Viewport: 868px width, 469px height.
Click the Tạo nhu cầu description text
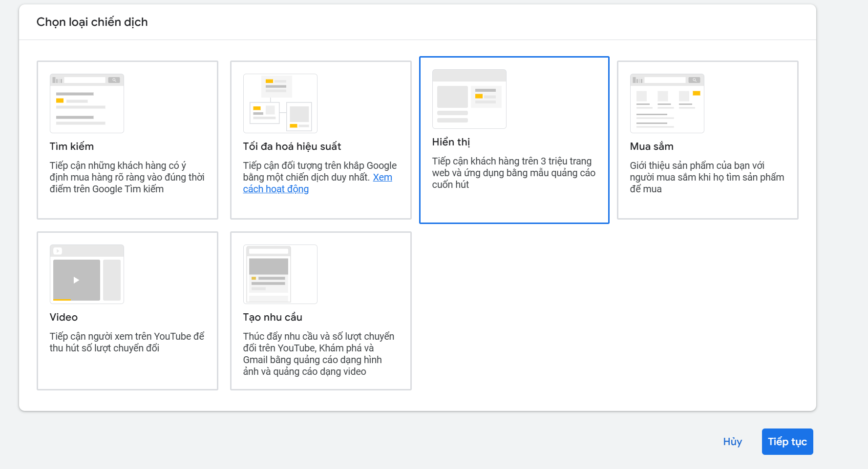318,354
